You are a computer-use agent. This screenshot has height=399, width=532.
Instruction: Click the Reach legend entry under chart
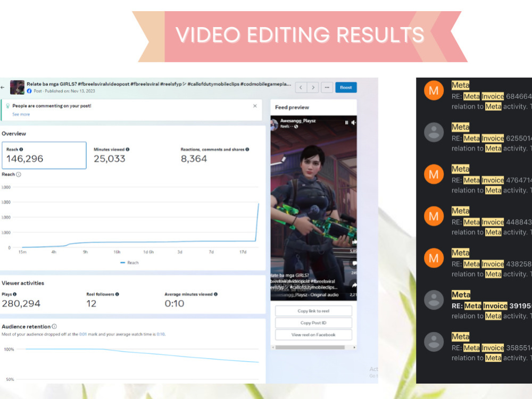[x=130, y=263]
